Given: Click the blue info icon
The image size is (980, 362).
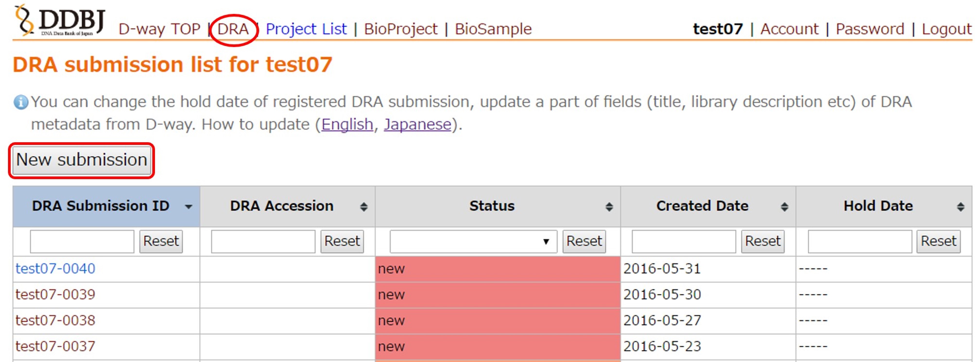Looking at the screenshot, I should tap(21, 102).
